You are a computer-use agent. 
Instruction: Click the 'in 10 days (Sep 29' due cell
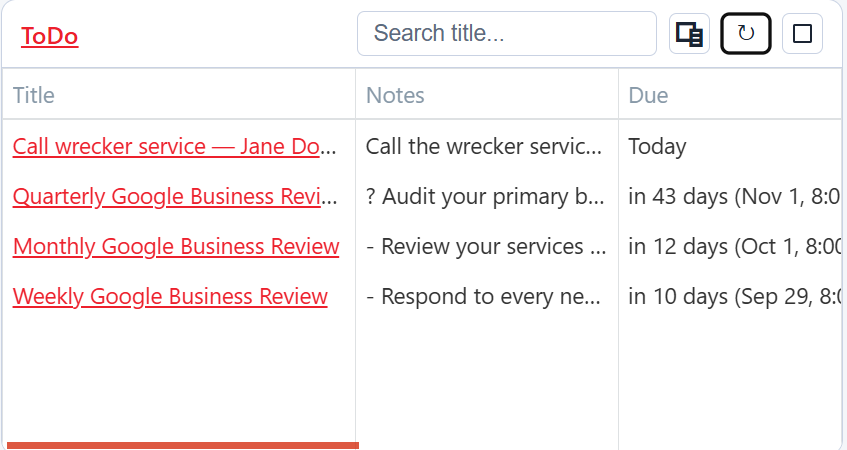point(735,296)
